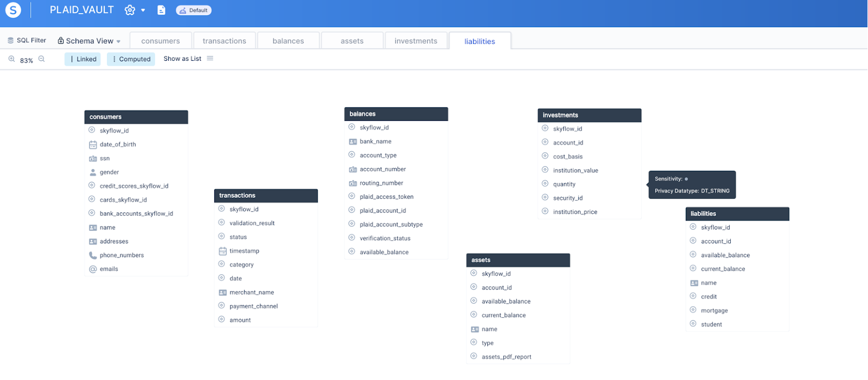Select the consumers table header

[x=136, y=117]
